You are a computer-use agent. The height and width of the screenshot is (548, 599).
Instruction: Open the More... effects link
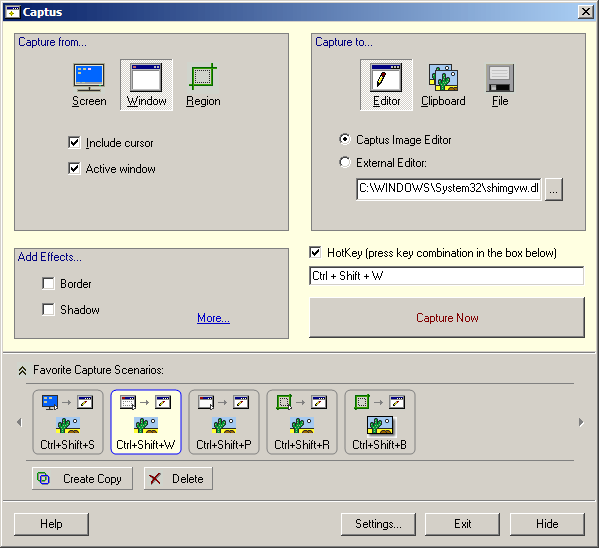pos(213,318)
